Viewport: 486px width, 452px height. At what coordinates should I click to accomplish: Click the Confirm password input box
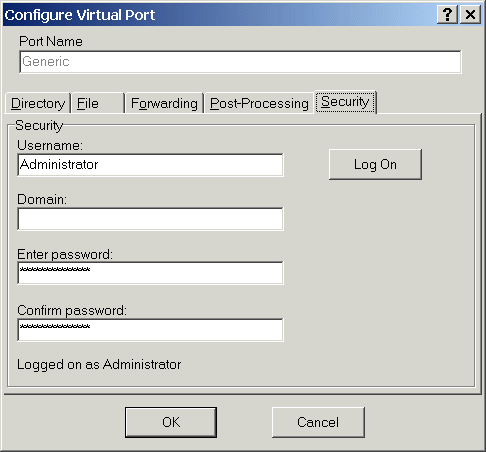[150, 330]
